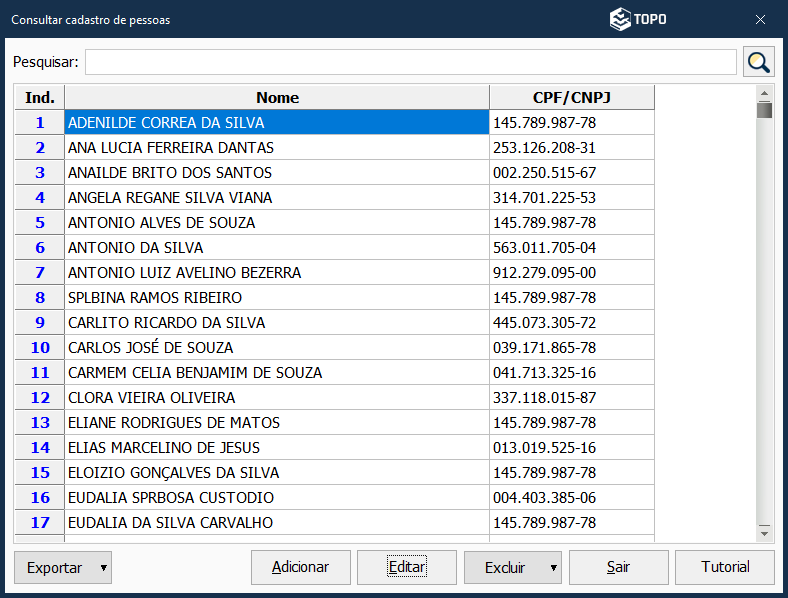Click row index 17 cell
788x598 pixels.
click(x=40, y=523)
